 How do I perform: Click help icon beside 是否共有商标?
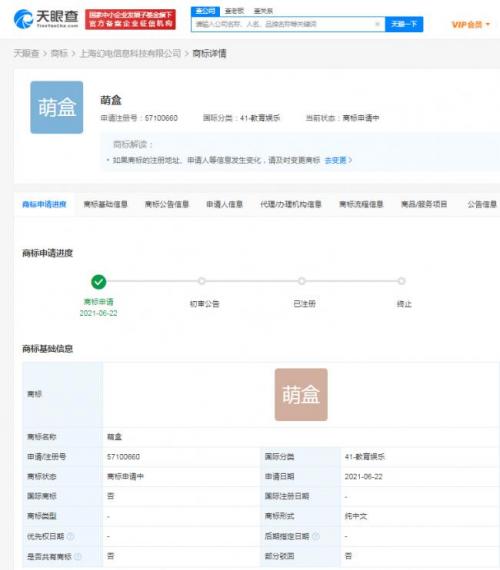[x=78, y=556]
